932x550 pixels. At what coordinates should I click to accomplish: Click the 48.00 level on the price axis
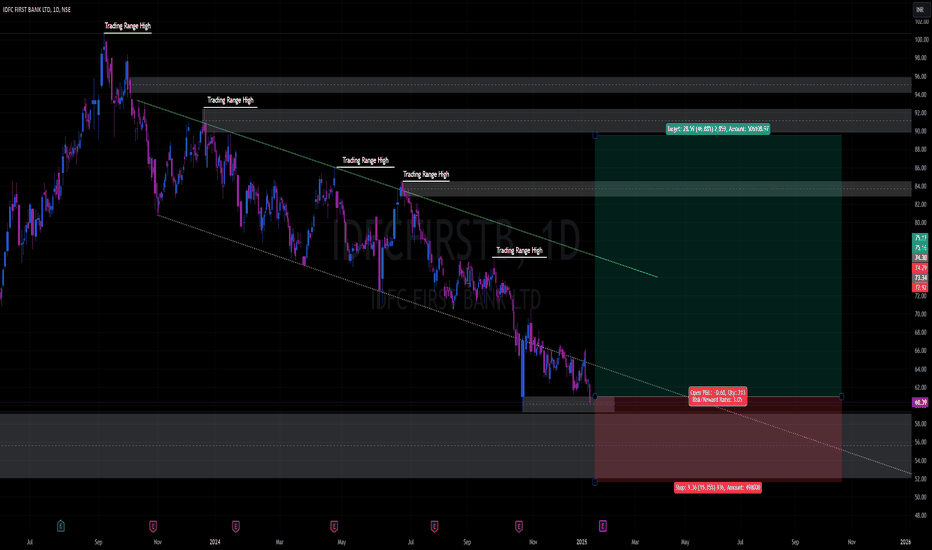coord(921,516)
